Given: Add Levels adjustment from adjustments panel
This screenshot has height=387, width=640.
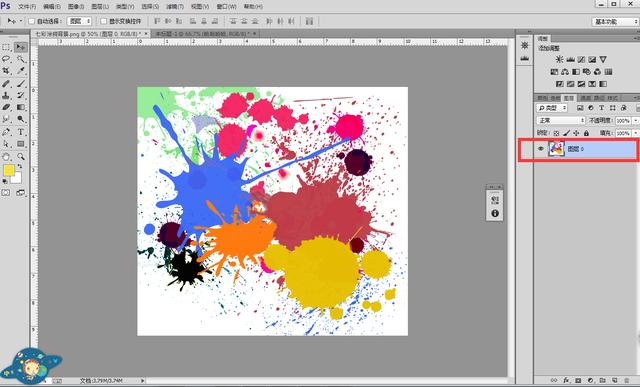Looking at the screenshot, I should point(570,59).
